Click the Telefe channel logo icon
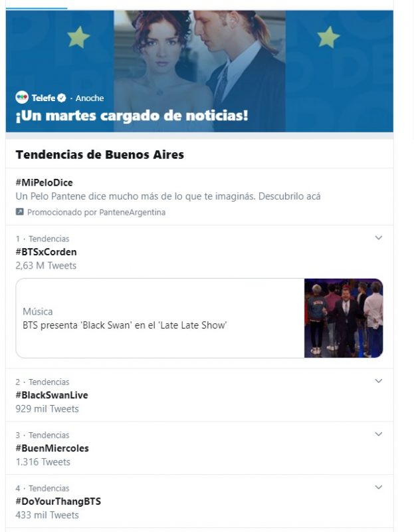This screenshot has height=532, width=414. point(22,98)
